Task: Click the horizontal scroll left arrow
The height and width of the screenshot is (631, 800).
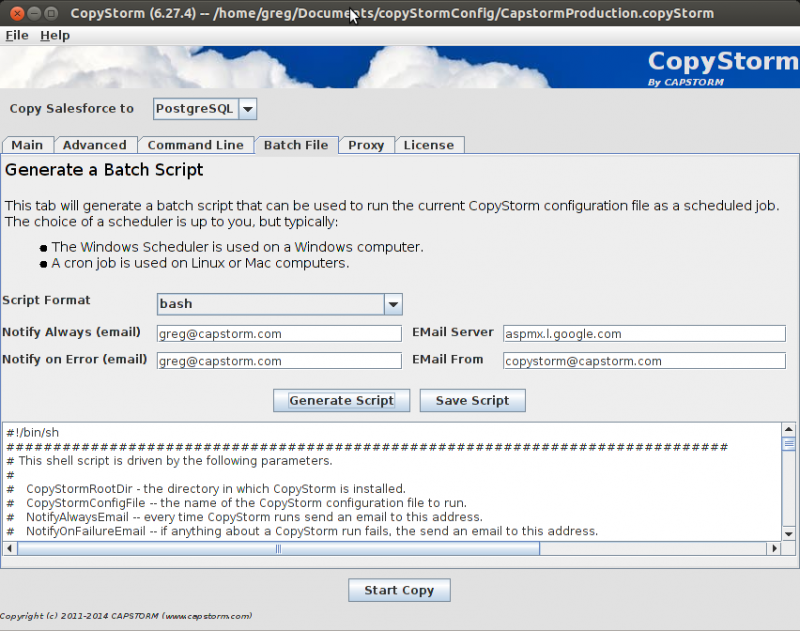Action: [9, 548]
